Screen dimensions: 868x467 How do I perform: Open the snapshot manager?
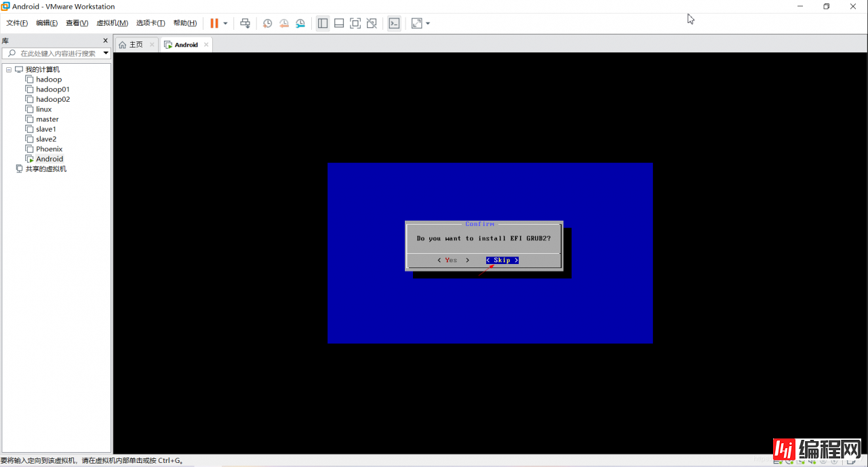click(300, 23)
